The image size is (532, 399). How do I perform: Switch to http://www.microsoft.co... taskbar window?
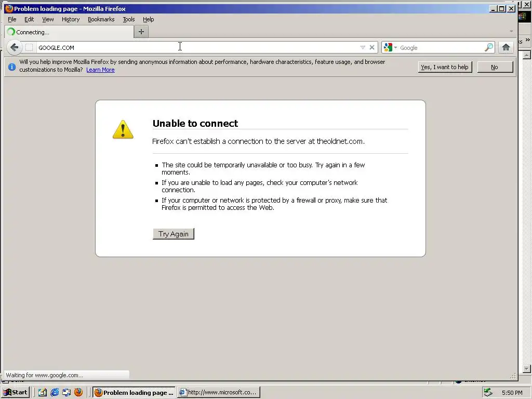coord(219,392)
